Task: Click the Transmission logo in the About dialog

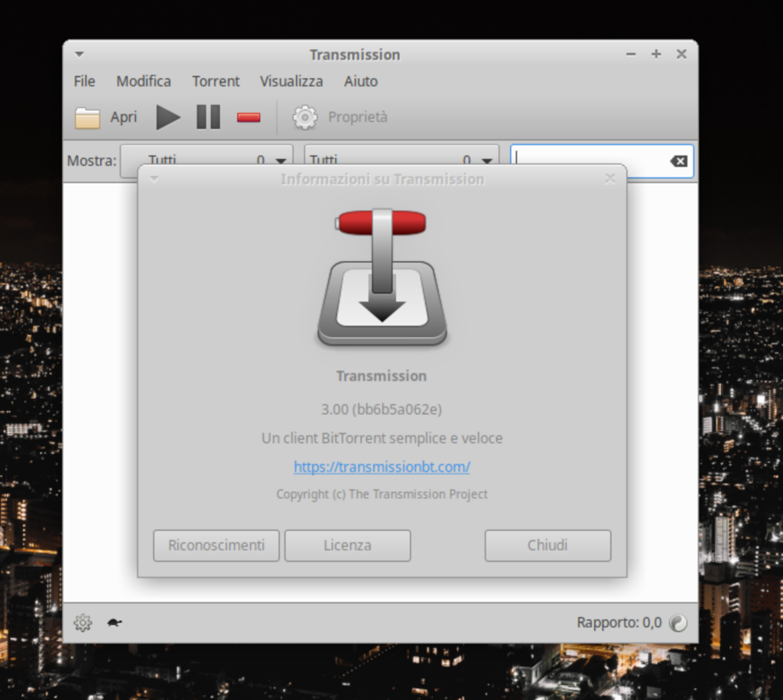Action: point(382,277)
